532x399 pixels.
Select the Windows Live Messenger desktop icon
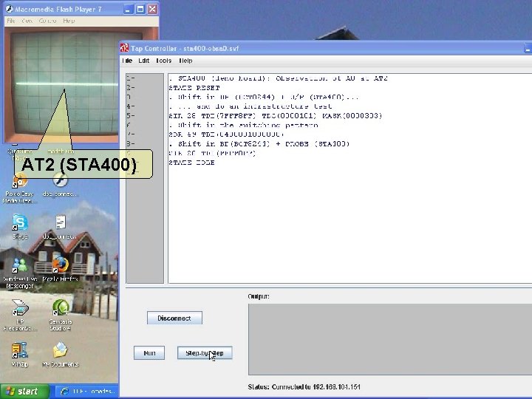(19, 273)
